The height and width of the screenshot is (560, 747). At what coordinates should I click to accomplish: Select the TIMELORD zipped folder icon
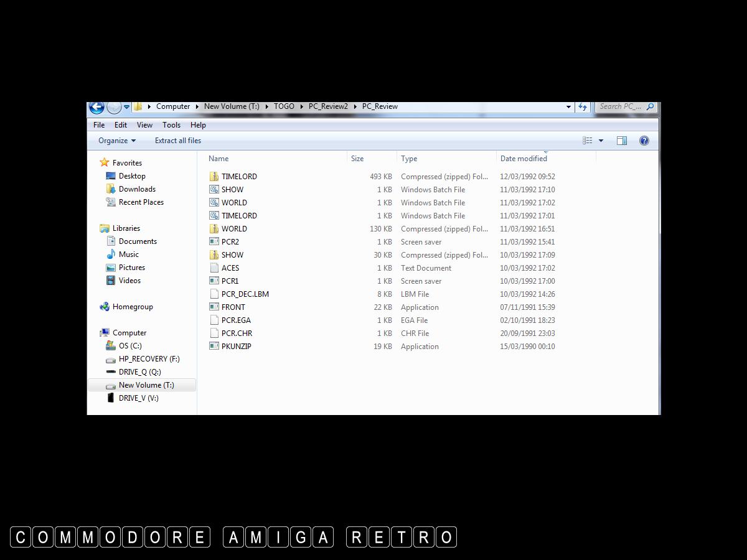click(214, 177)
